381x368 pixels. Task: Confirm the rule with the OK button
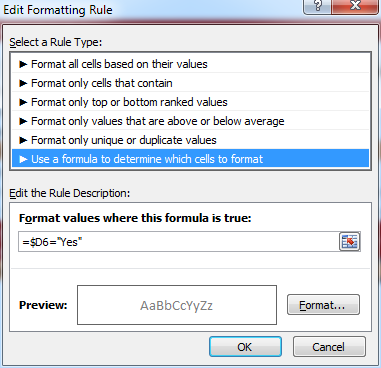[245, 347]
